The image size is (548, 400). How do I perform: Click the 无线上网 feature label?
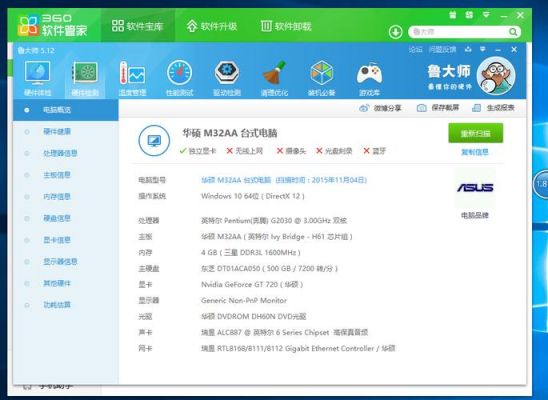(x=245, y=151)
